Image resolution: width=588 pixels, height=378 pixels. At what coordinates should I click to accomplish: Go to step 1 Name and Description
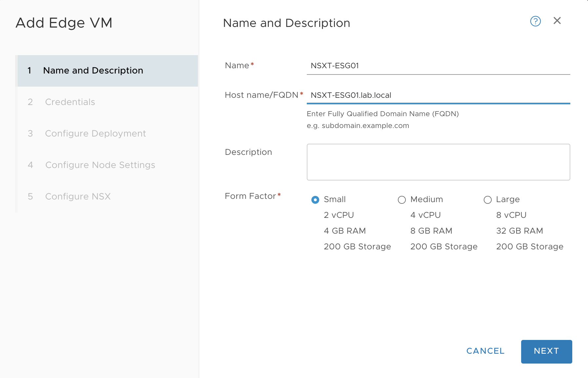[x=108, y=71]
